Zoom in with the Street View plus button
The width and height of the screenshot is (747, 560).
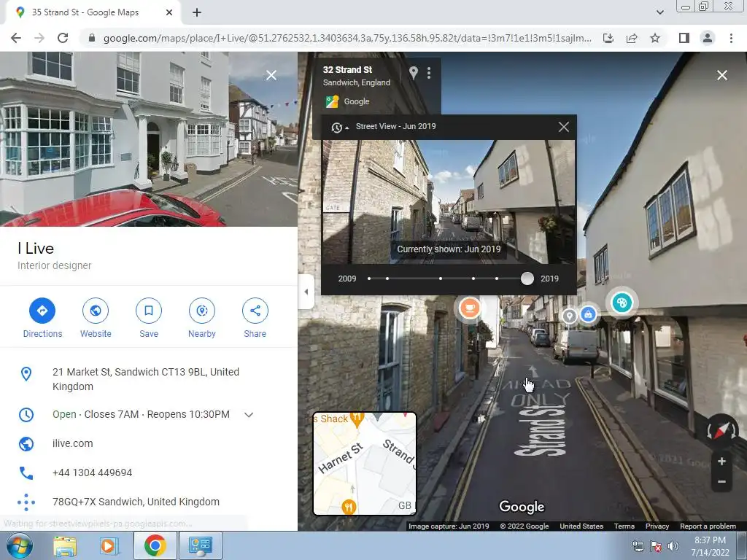pos(721,462)
